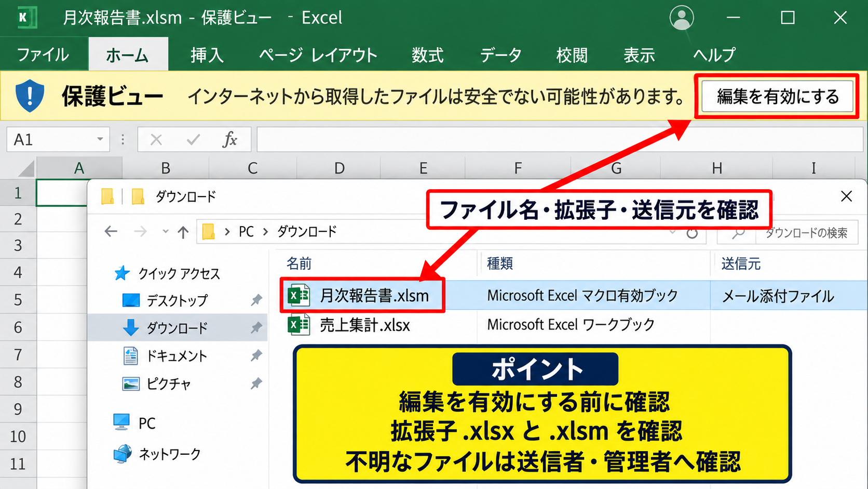
Task: Click the insert function fx icon
Action: pos(229,139)
